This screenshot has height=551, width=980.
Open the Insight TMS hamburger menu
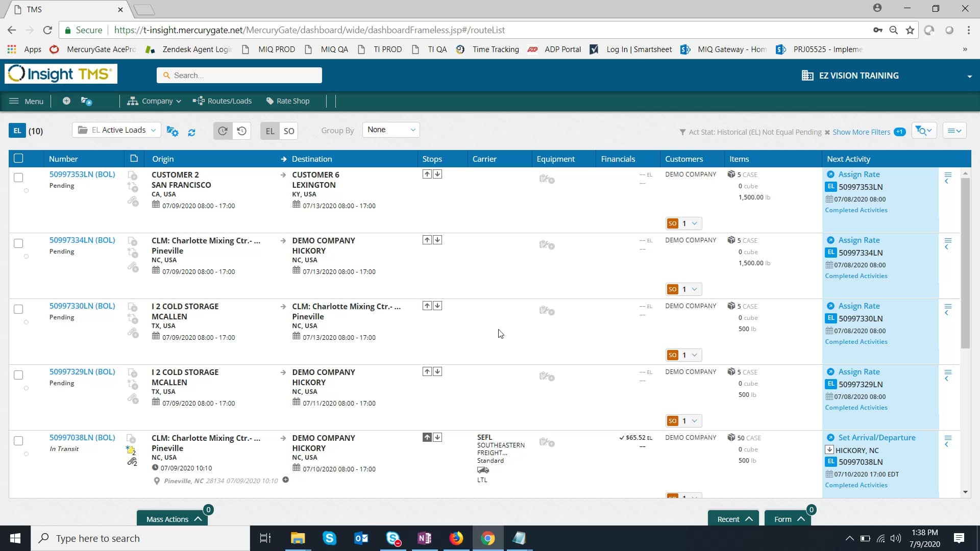pyautogui.click(x=14, y=101)
